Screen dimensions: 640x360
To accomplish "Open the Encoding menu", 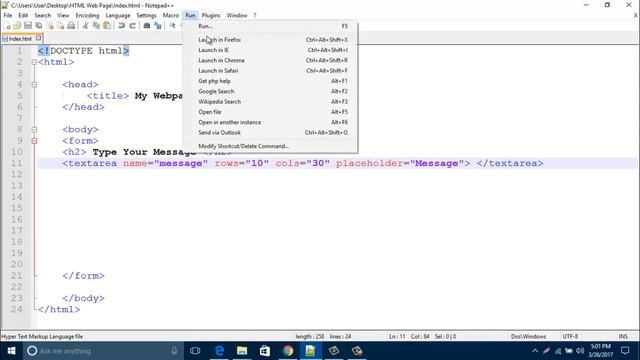I will 87,15.
